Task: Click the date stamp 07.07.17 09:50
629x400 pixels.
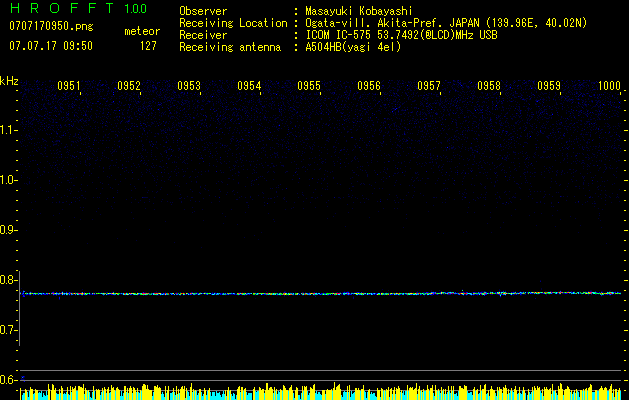Action: coord(51,46)
